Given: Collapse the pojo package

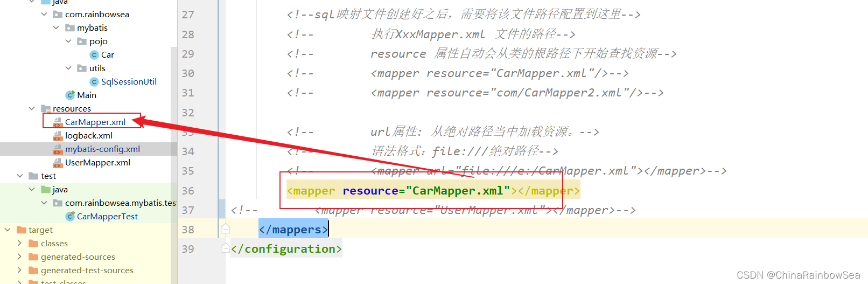Looking at the screenshot, I should [68, 41].
